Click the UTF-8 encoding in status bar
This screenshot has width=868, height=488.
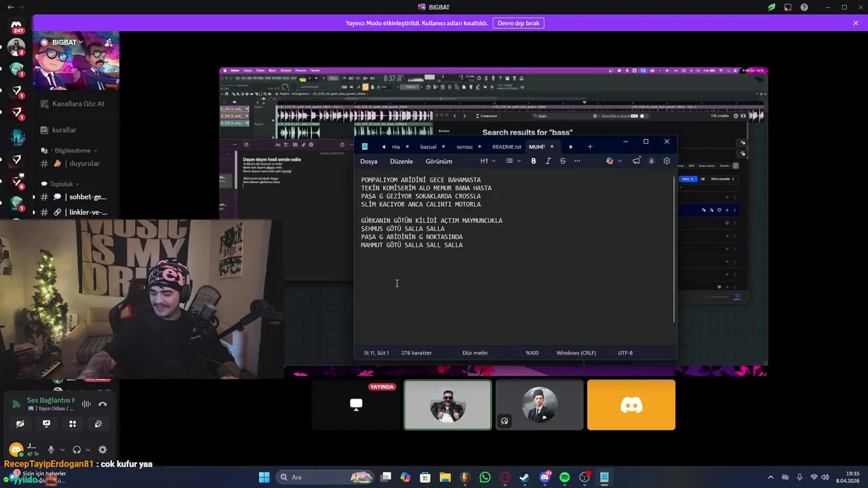tap(625, 352)
